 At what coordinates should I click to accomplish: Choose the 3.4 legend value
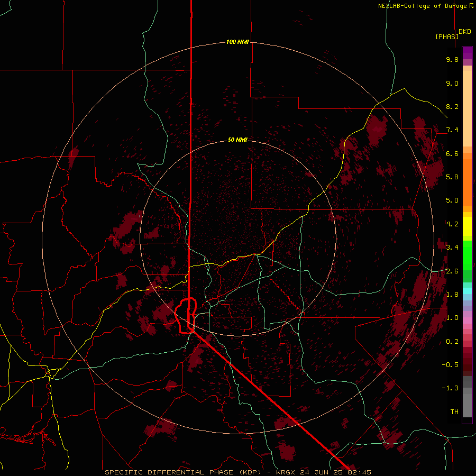click(x=452, y=247)
